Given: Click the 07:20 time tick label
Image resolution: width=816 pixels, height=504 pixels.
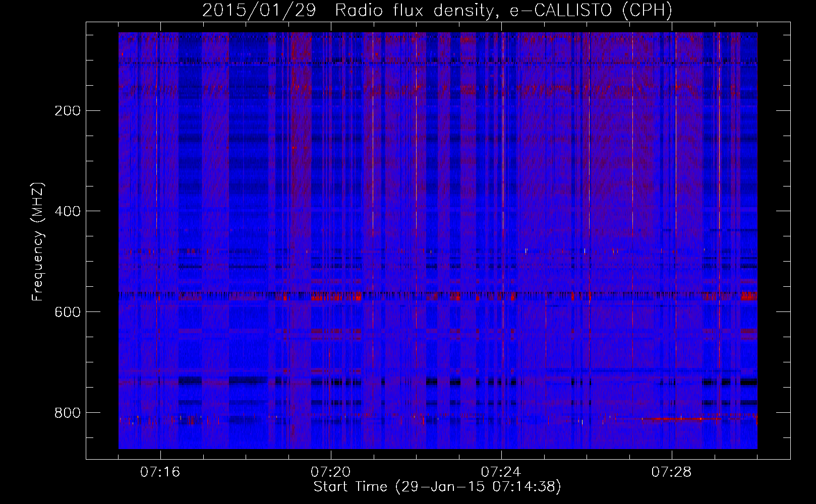Looking at the screenshot, I should 330,472.
